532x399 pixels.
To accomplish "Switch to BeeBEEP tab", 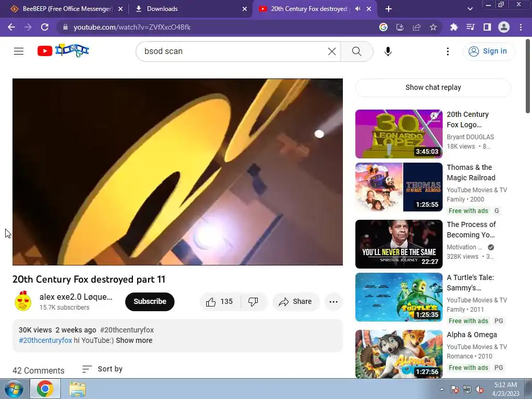I will (x=67, y=9).
